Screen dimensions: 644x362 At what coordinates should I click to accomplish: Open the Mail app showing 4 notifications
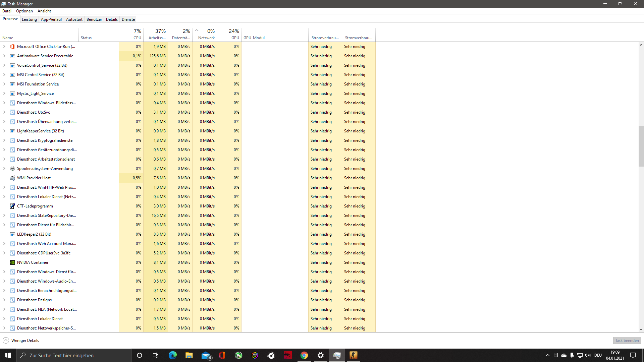(206, 355)
